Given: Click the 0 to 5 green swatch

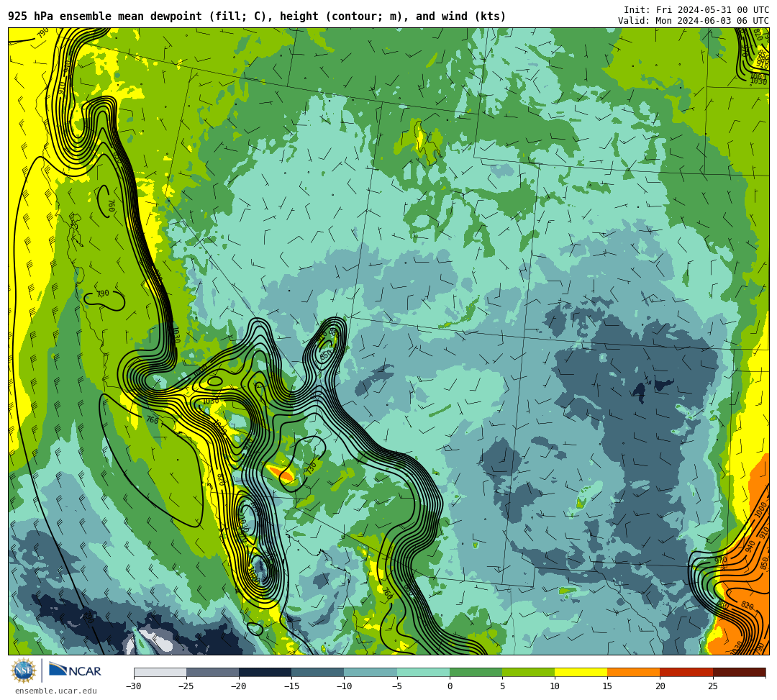Looking at the screenshot, I should tap(476, 672).
